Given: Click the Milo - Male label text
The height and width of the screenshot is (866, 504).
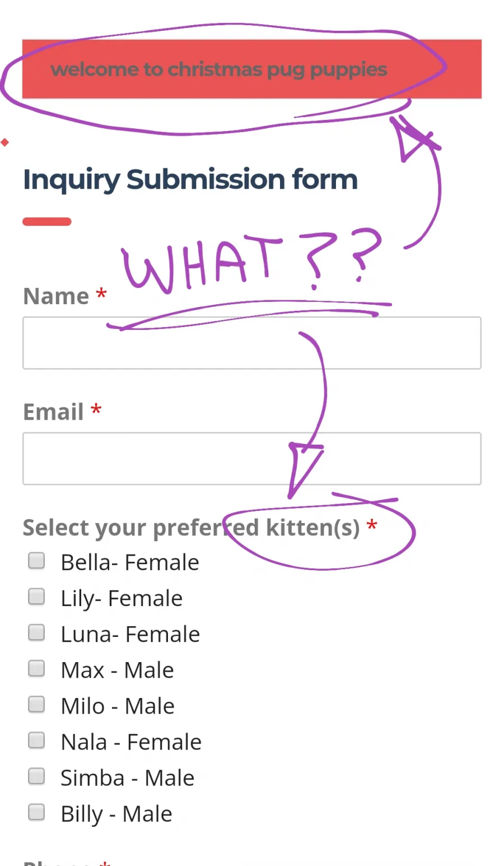Looking at the screenshot, I should [118, 706].
